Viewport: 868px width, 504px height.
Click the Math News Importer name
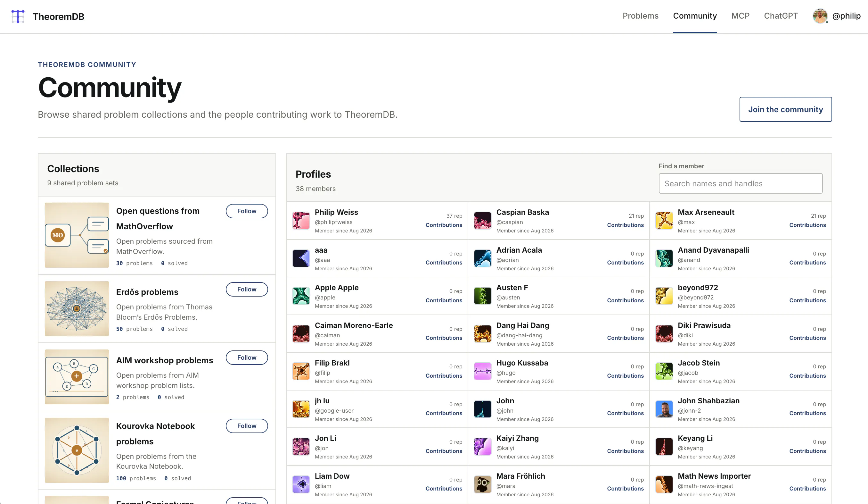[714, 476]
